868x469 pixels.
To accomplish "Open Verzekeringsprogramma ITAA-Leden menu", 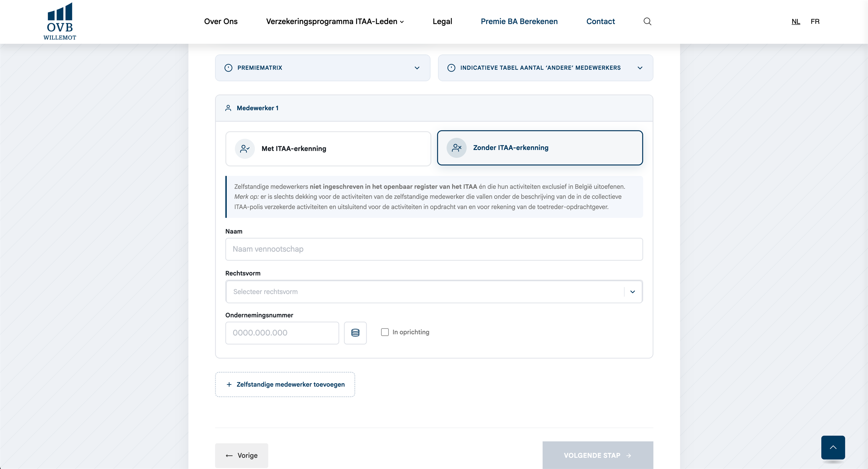I will pyautogui.click(x=335, y=21).
